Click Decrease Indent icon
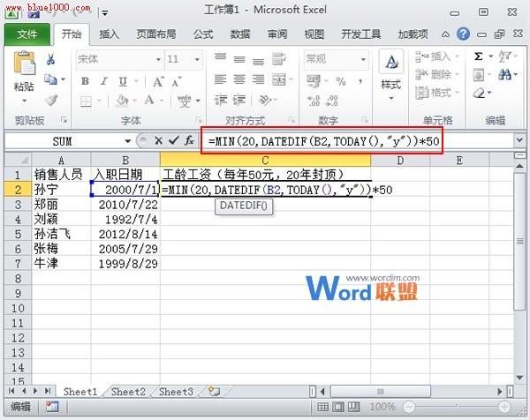 point(221,100)
